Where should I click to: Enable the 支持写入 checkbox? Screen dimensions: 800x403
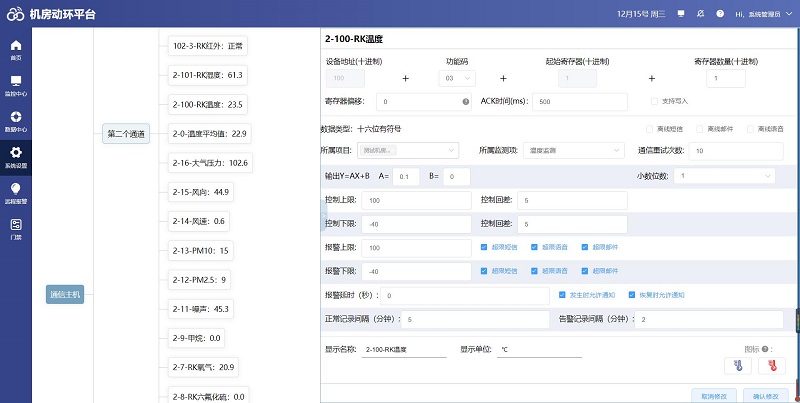pyautogui.click(x=654, y=101)
